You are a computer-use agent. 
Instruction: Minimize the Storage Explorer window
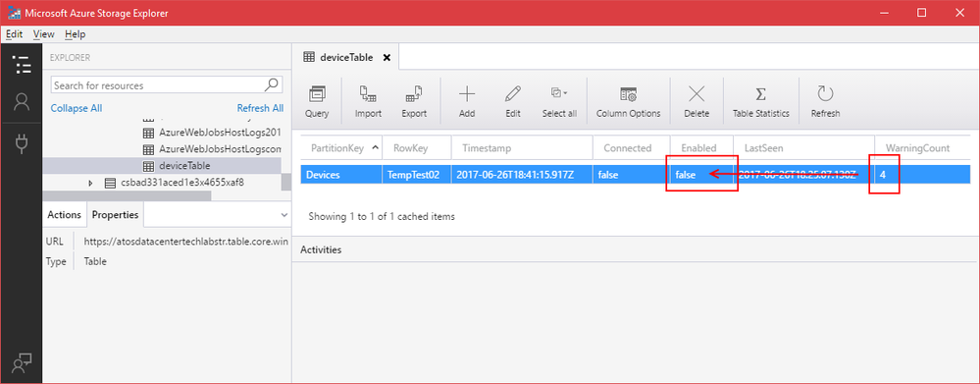885,13
